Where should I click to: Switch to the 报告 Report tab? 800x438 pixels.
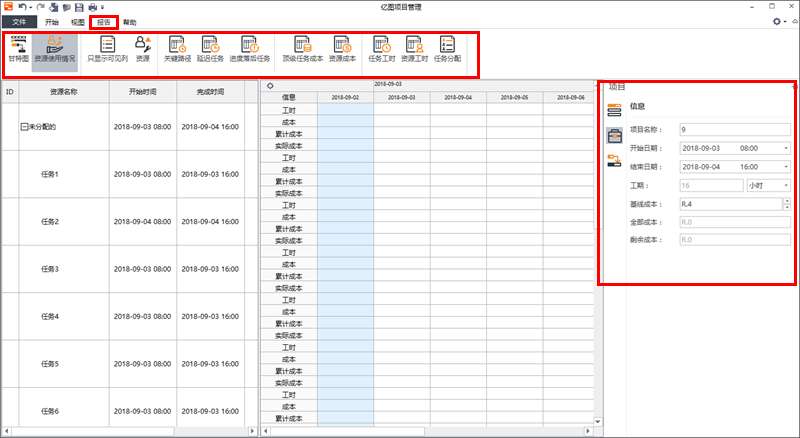(104, 22)
